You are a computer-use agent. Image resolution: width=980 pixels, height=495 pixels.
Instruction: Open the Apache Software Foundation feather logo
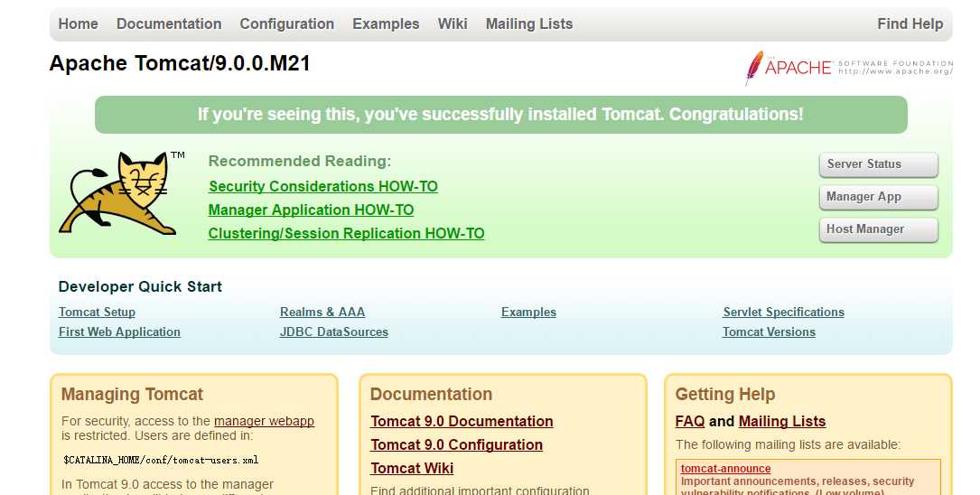pyautogui.click(x=849, y=68)
